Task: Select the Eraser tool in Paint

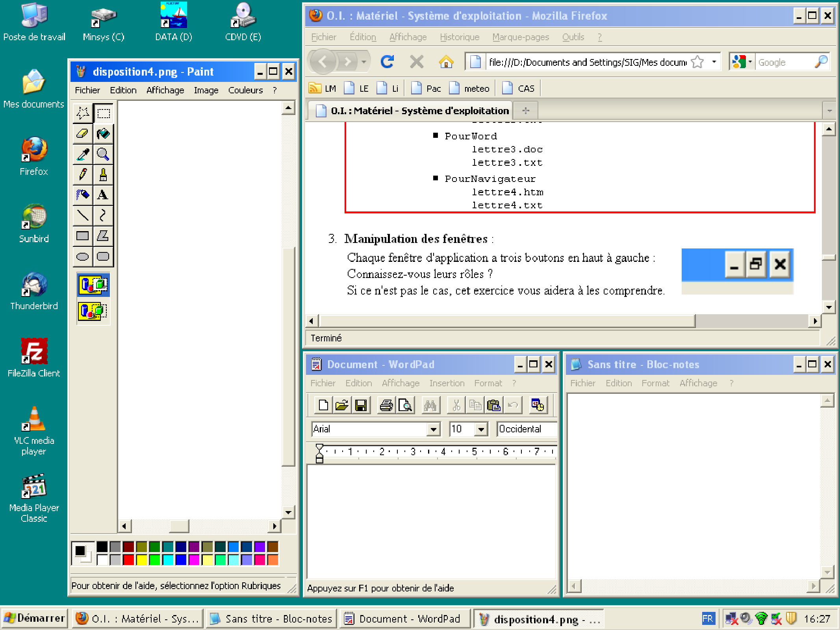Action: [x=83, y=135]
